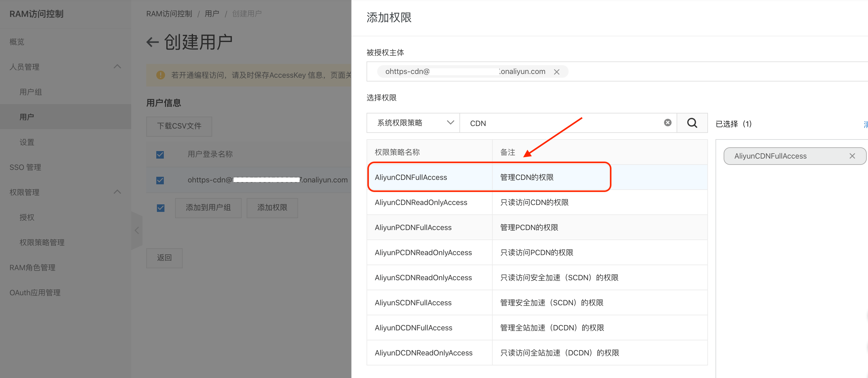Click RAM访问控制 breadcrumb link

click(169, 13)
